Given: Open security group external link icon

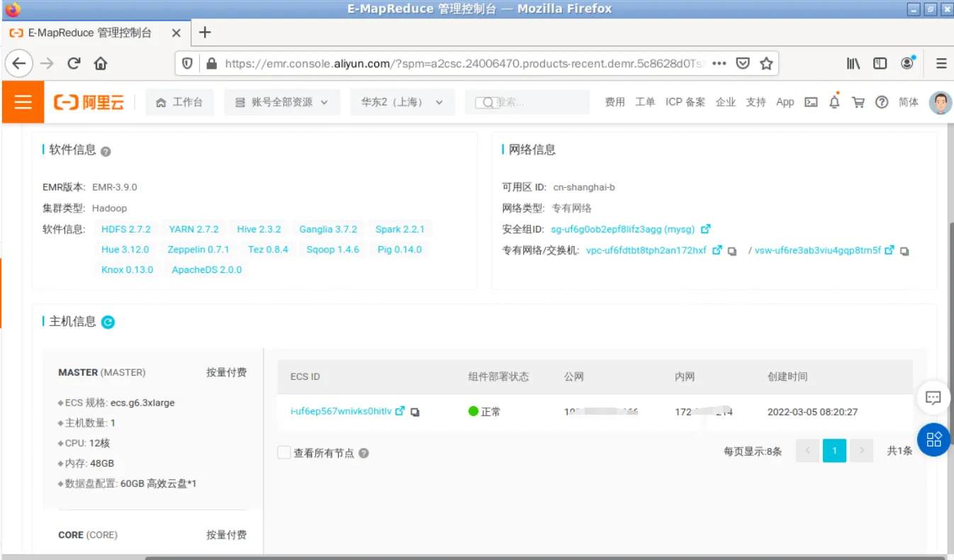Looking at the screenshot, I should 705,229.
